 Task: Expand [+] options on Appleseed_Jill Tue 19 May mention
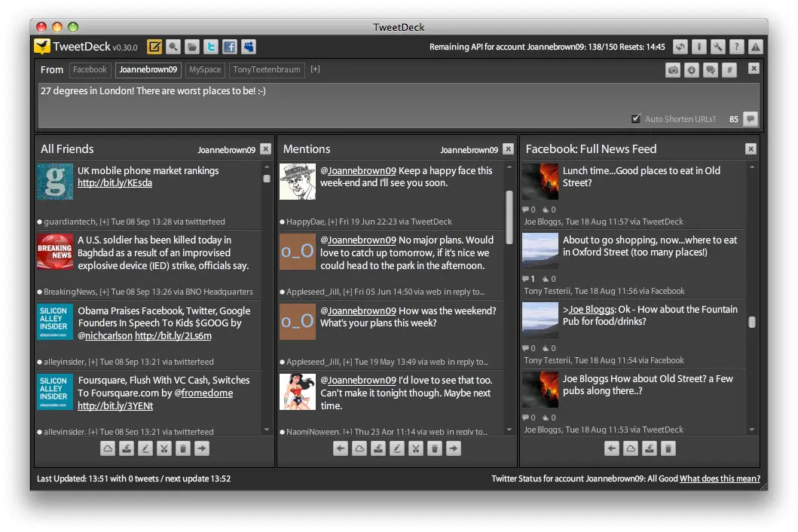(x=347, y=362)
